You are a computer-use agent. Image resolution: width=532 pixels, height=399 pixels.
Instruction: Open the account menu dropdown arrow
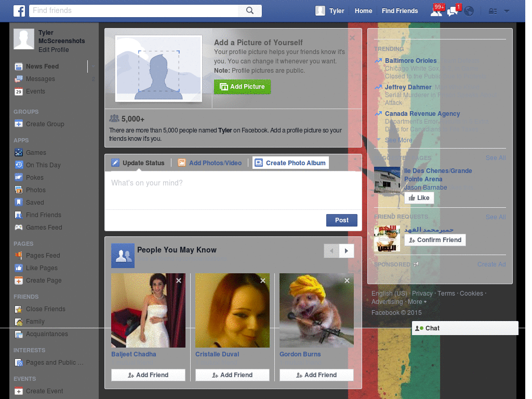coord(507,11)
